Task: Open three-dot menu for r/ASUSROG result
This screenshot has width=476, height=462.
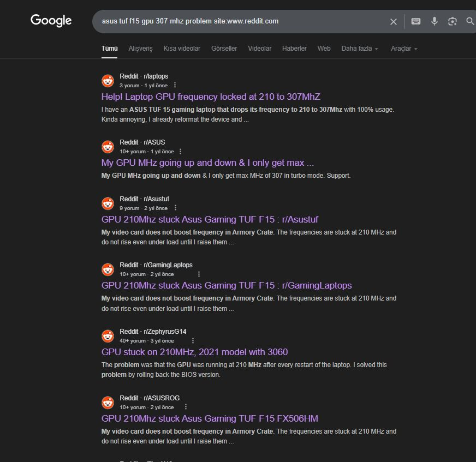Action: point(186,407)
